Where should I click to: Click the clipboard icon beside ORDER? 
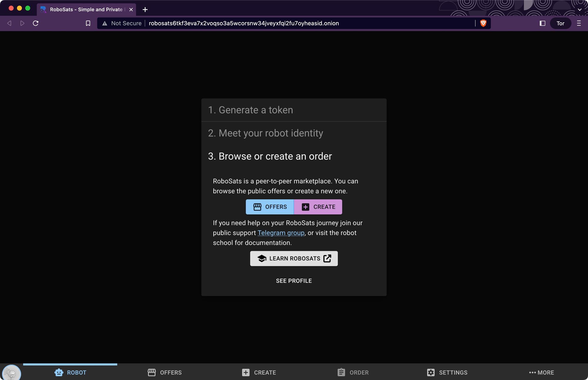click(x=341, y=372)
